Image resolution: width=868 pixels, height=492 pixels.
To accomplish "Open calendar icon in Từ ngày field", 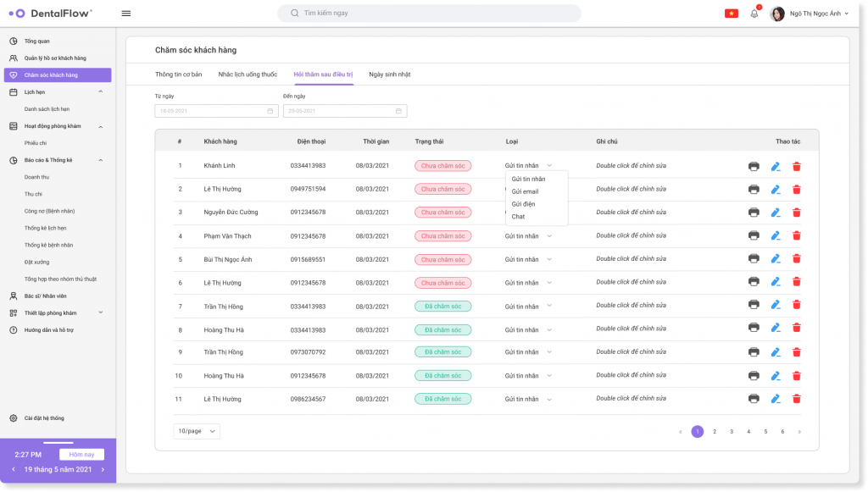I will tap(270, 111).
